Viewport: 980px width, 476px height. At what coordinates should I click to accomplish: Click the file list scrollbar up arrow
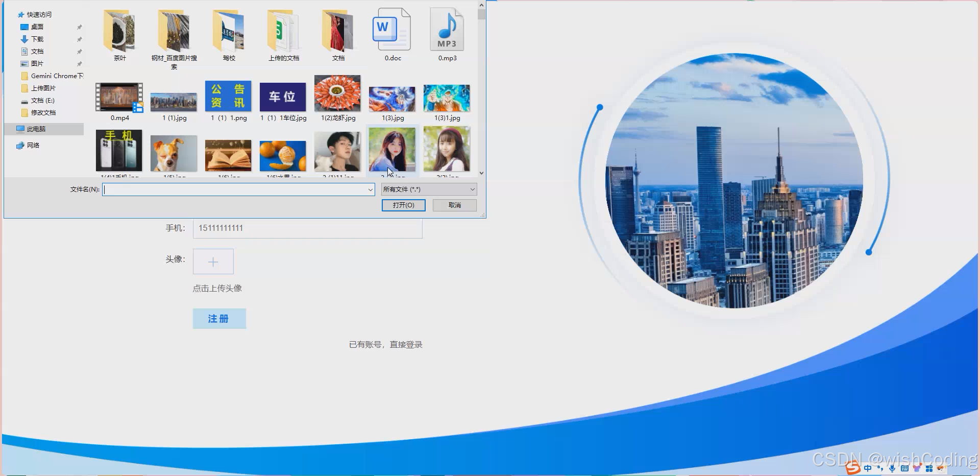pyautogui.click(x=481, y=5)
